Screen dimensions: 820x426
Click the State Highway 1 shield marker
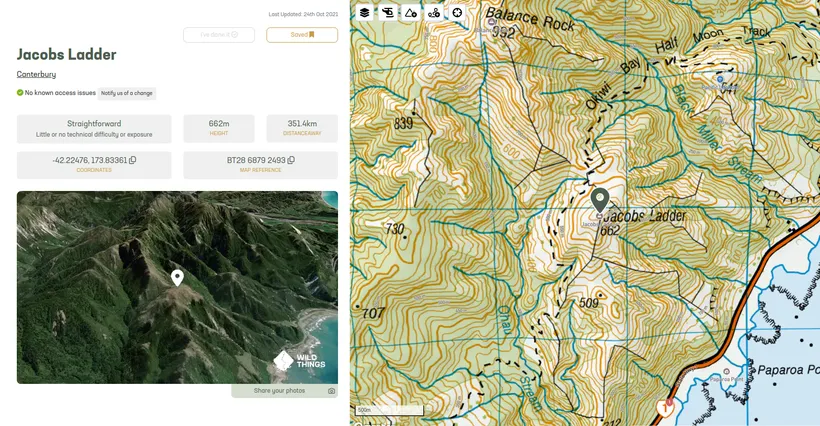(x=665, y=407)
